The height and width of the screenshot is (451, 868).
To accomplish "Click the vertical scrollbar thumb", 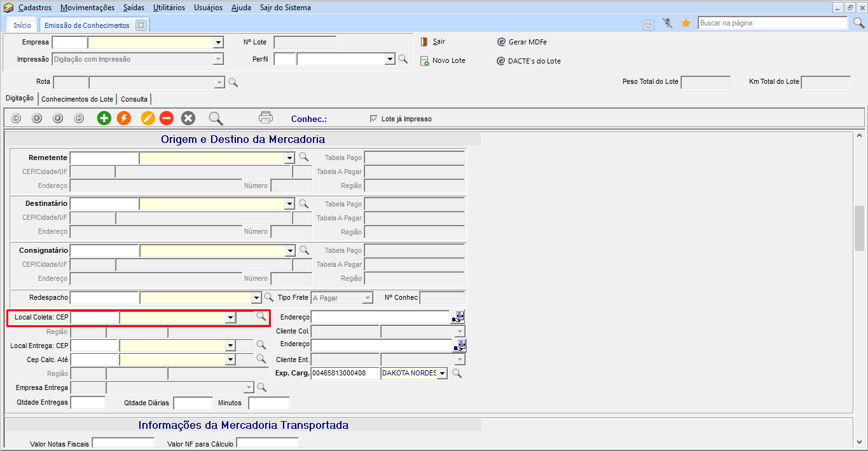I will coord(859,228).
